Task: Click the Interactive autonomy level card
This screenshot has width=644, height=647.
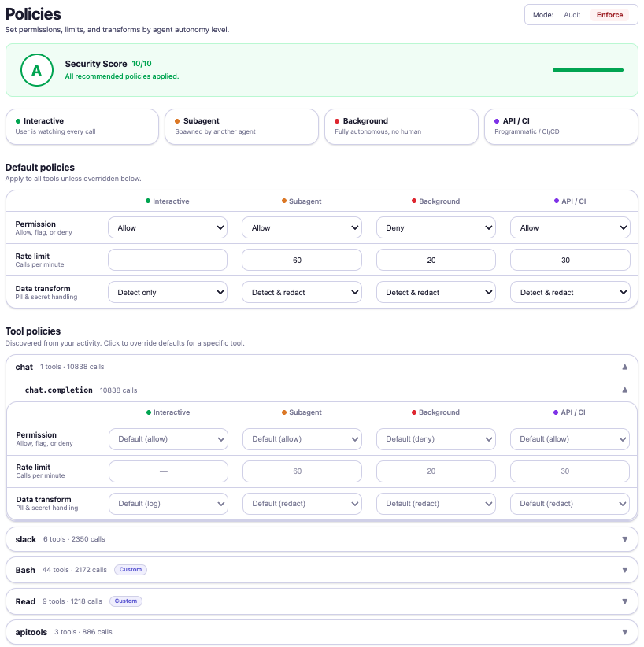Action: [82, 126]
